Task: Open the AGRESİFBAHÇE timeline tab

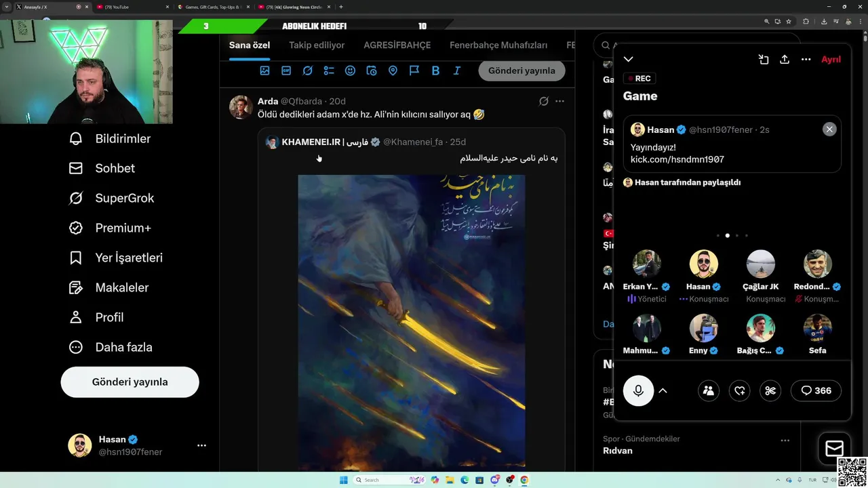Action: (x=397, y=45)
